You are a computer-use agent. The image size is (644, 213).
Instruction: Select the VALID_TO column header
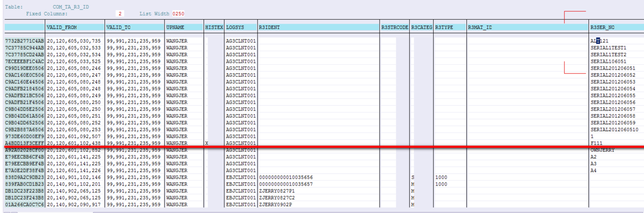pyautogui.click(x=134, y=26)
